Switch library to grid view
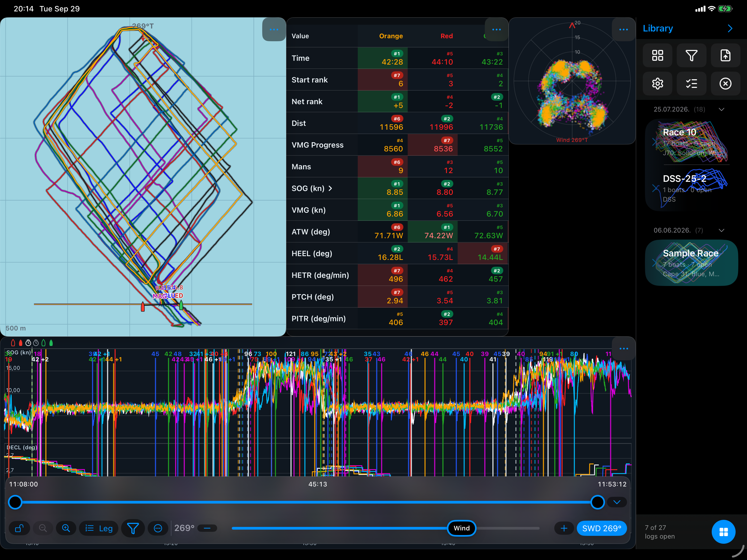Viewport: 747px width, 560px height. 657,55
